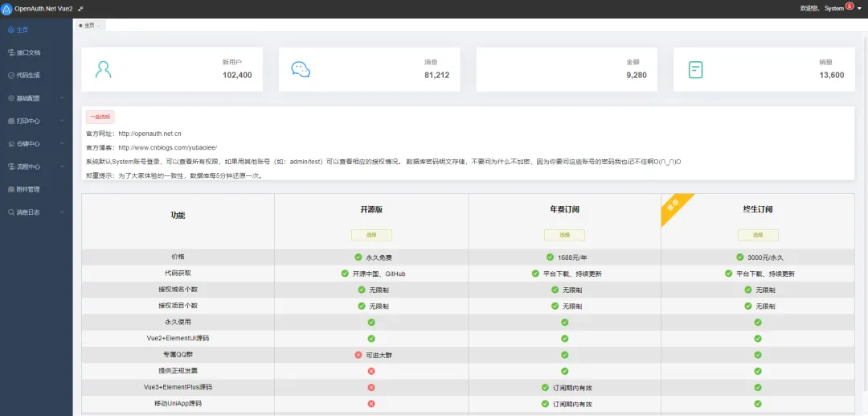The height and width of the screenshot is (416, 868).
Task: Click green check in 提供正规发票 row under 终生订阅
Action: click(x=758, y=371)
